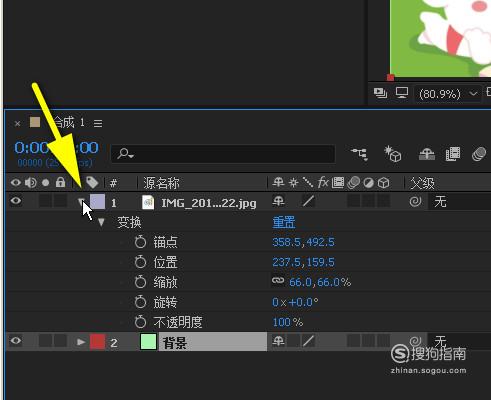Open the (80.9%) magnification dropdown
The height and width of the screenshot is (400, 491).
click(x=448, y=94)
